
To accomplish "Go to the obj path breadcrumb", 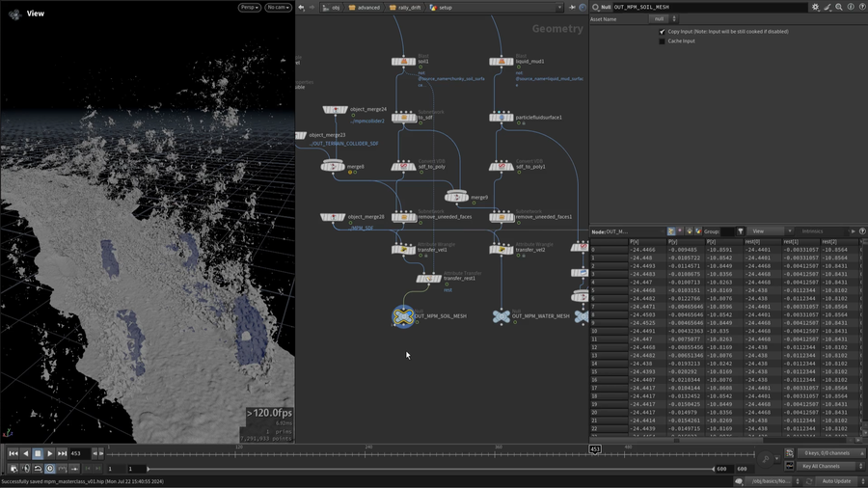I will point(332,8).
